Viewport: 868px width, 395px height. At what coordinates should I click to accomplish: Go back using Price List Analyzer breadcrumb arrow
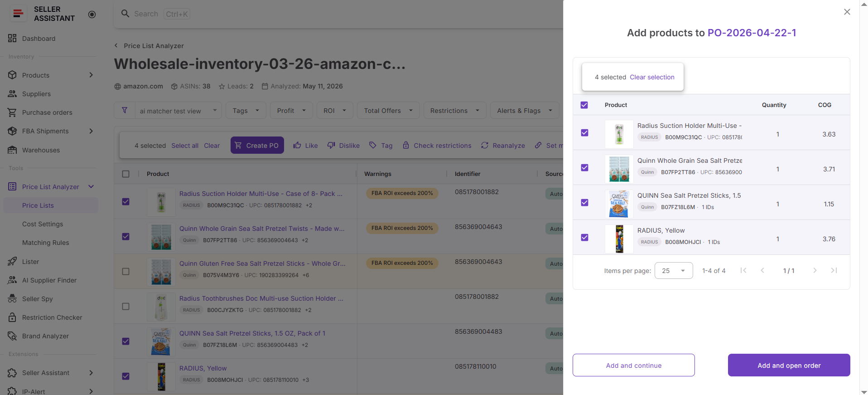click(x=116, y=45)
